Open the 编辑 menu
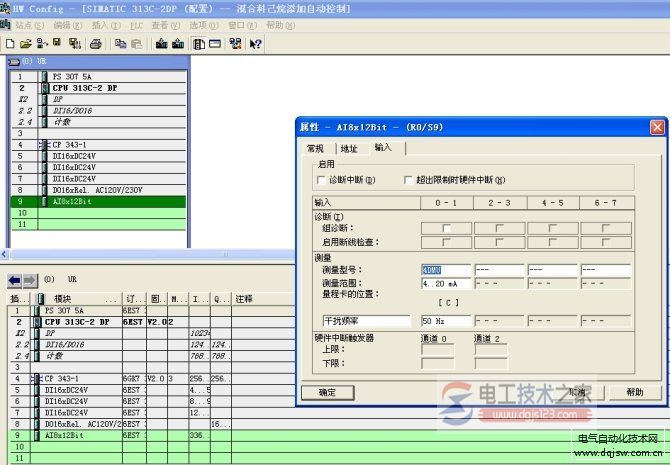 [68, 26]
